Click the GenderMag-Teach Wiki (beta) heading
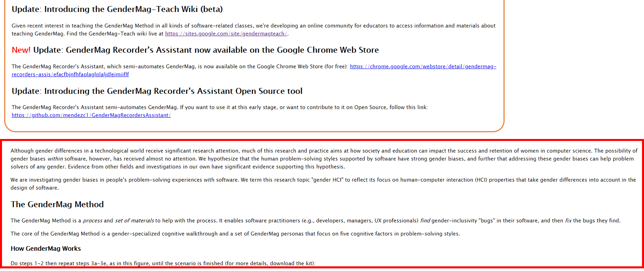 point(117,9)
